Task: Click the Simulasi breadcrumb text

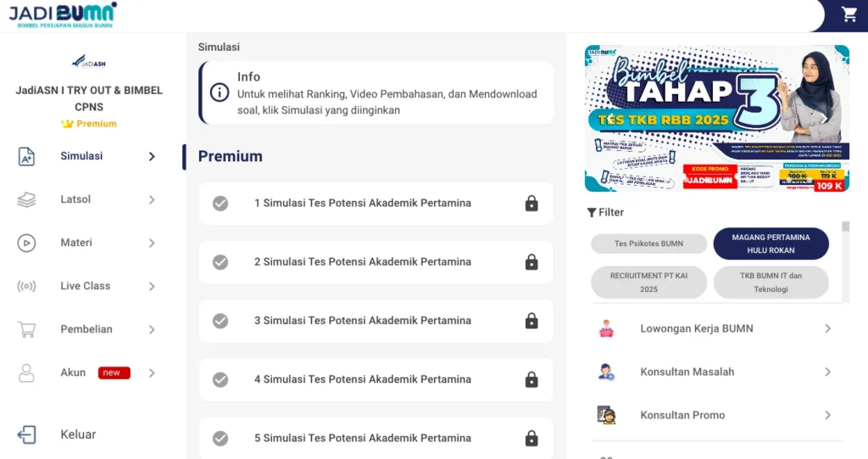Action: (219, 48)
